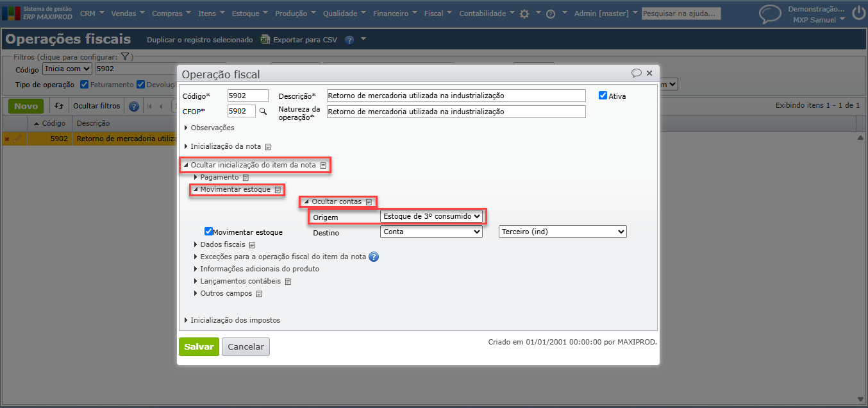Open the Admin [master] user menu

click(x=606, y=13)
